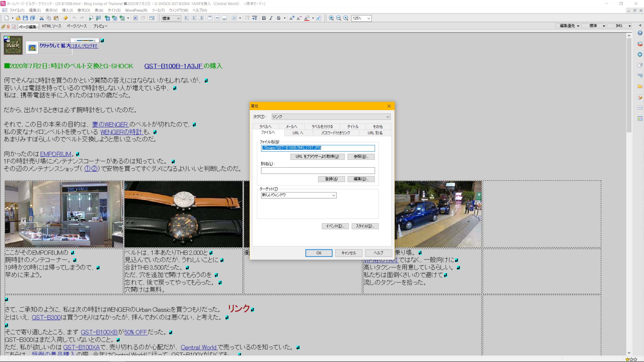
Task: Toggle Strikethrough S icon
Action: tap(278, 18)
